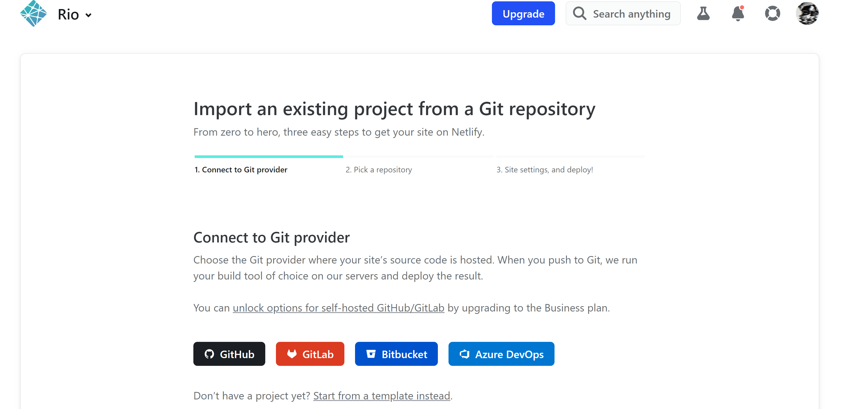Open the support lifebuoy icon
868x409 pixels.
click(x=772, y=14)
